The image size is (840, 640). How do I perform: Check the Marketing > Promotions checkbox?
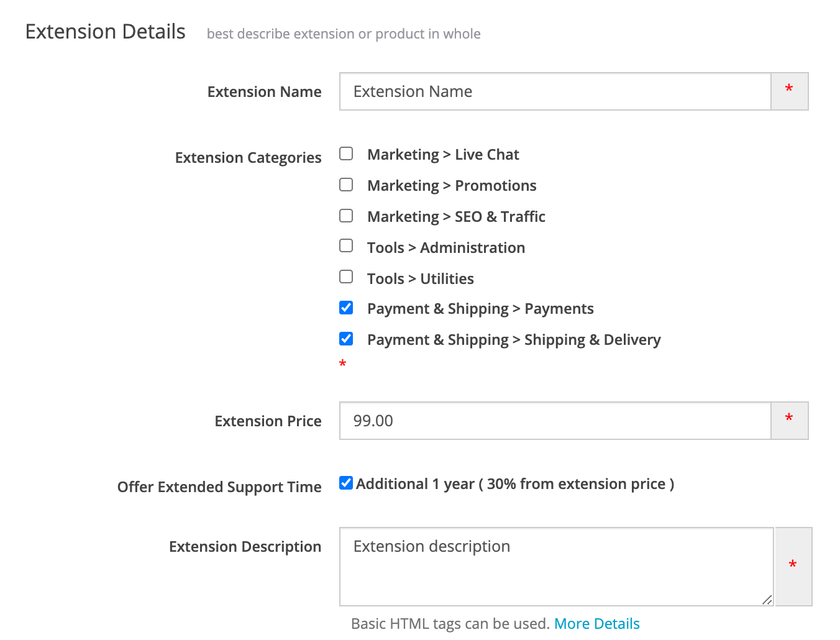click(x=346, y=185)
